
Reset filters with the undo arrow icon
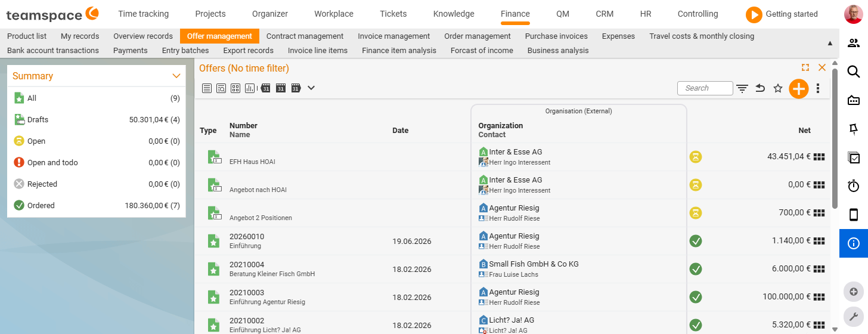coord(760,88)
